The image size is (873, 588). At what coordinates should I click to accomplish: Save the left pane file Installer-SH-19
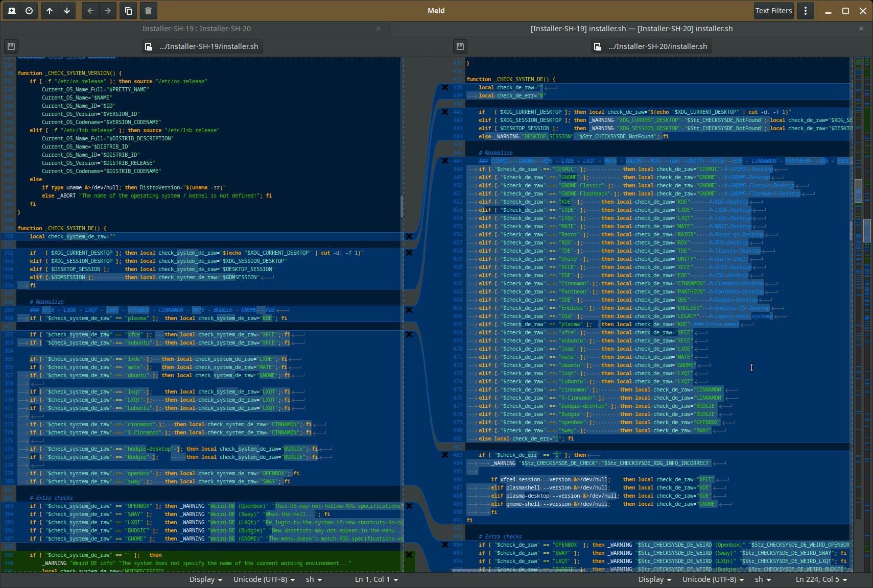[x=11, y=46]
